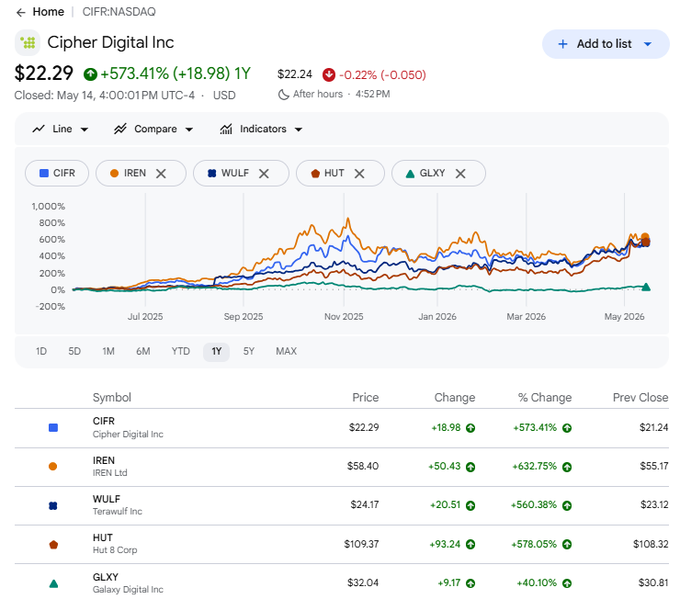Remove HUT from the comparison

tap(359, 173)
